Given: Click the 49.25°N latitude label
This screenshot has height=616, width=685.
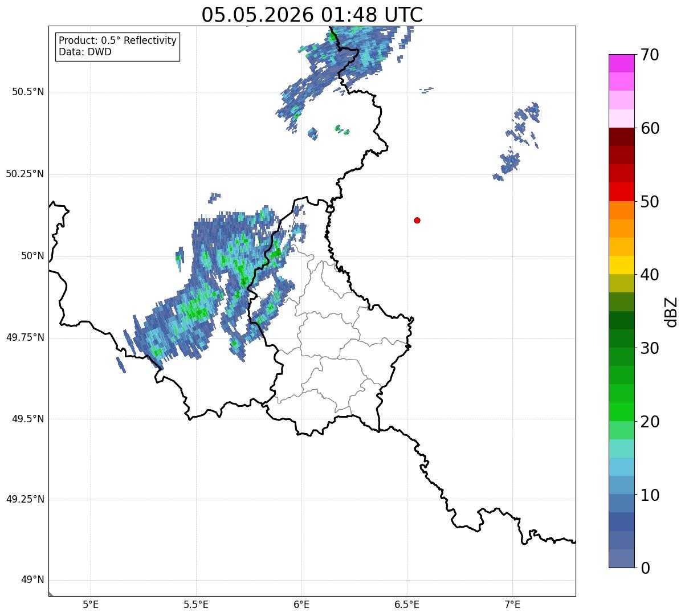Looking at the screenshot, I should 25,500.
